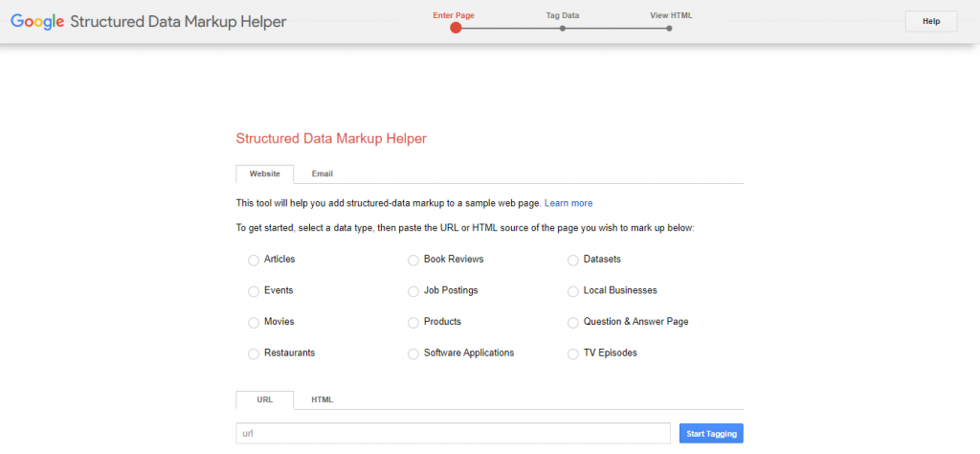
Task: Click the Tag Data step marker
Action: (x=563, y=28)
